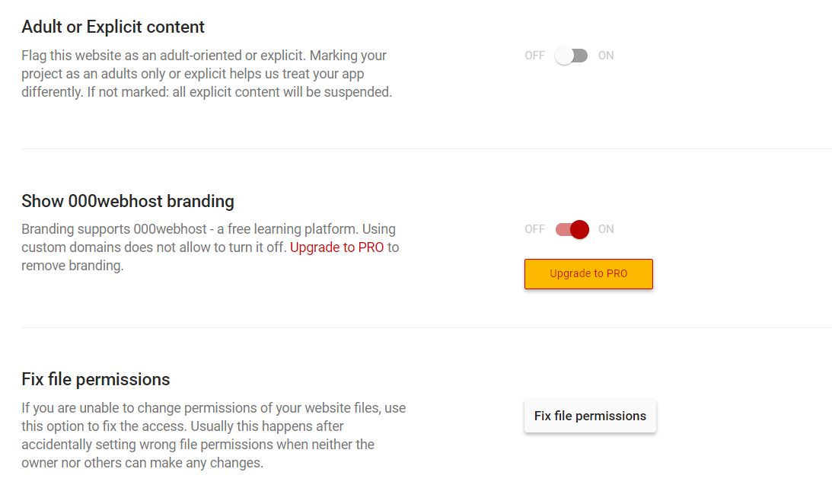The width and height of the screenshot is (832, 504).
Task: Disable the Show 000webhost branding switch
Action: tap(572, 229)
